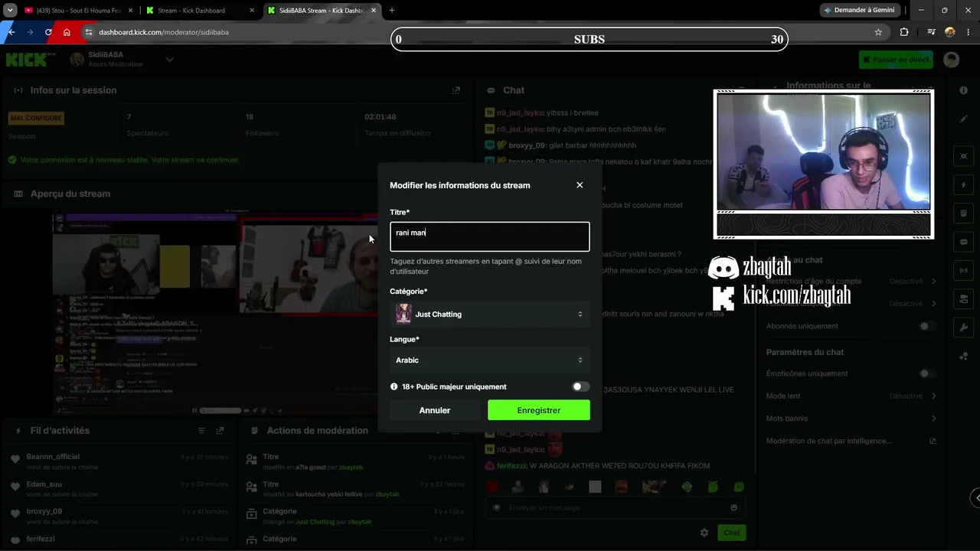The image size is (980, 551).
Task: Click the camera icon in right sidebar
Action: (x=963, y=298)
